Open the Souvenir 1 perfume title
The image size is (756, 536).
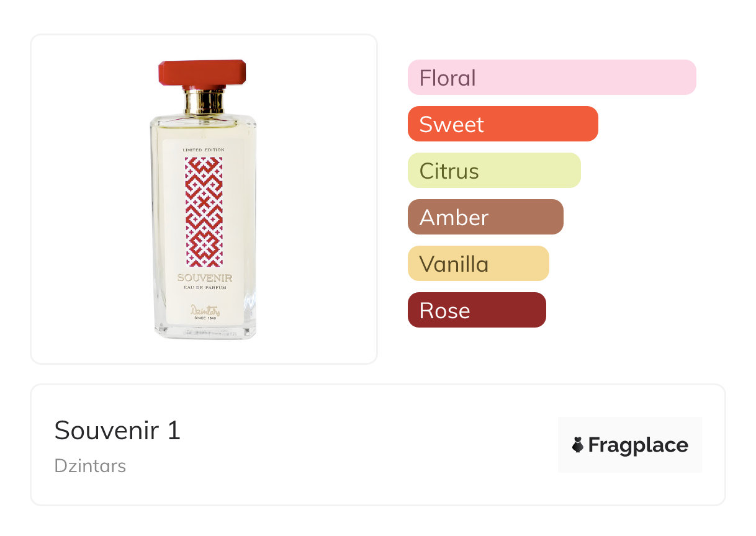(117, 430)
